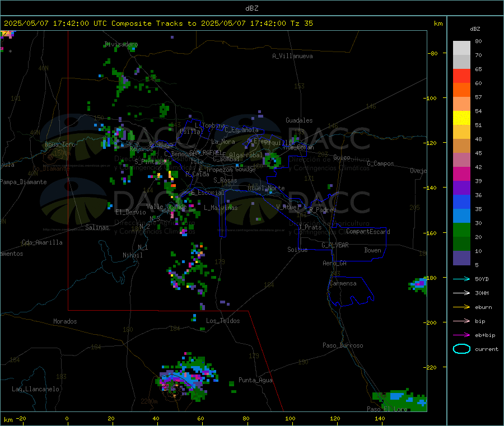
Task: Click the J_Prats map label
Action: 310,227
